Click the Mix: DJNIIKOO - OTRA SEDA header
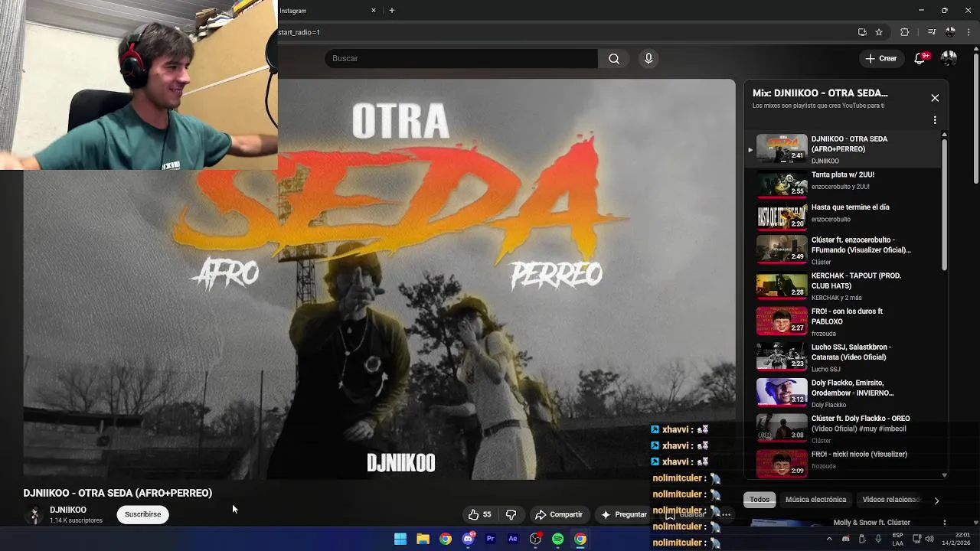This screenshot has height=551, width=980. [820, 93]
